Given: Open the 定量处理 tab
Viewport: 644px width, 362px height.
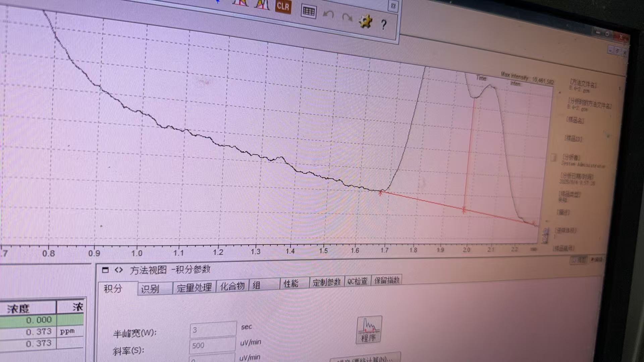Looking at the screenshot, I should click(194, 288).
